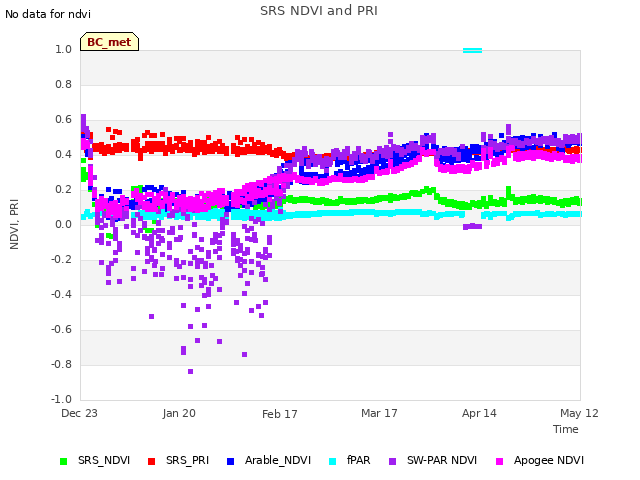640x480 pixels.
Task: Click the Dec 23 x-axis tick label
Action: 80,413
